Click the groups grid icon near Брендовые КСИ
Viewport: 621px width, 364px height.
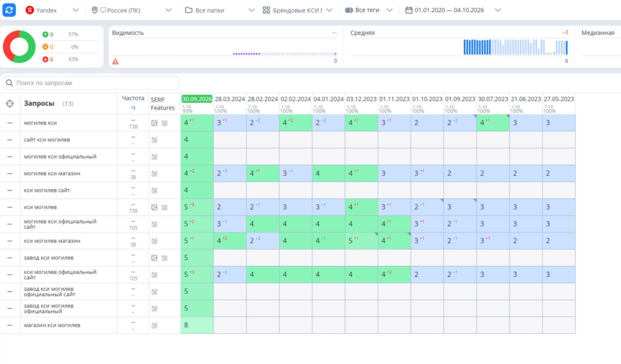pyautogui.click(x=266, y=10)
